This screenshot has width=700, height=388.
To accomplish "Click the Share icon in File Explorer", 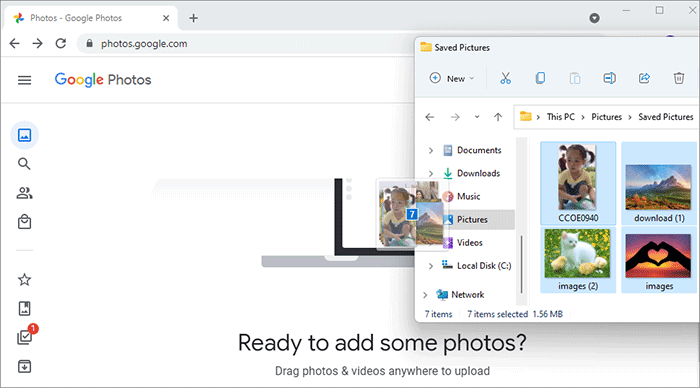I will coord(644,79).
